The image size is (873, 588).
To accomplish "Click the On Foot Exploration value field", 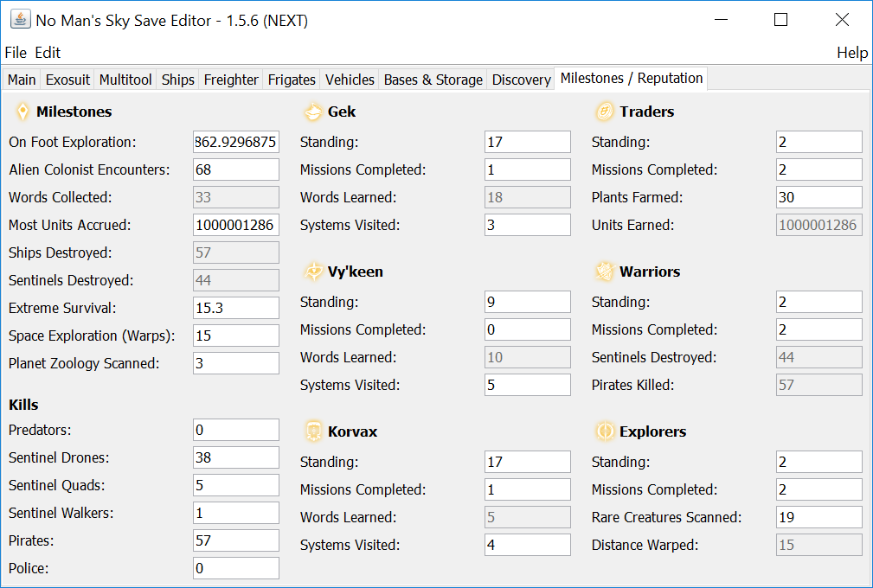I will [x=236, y=142].
